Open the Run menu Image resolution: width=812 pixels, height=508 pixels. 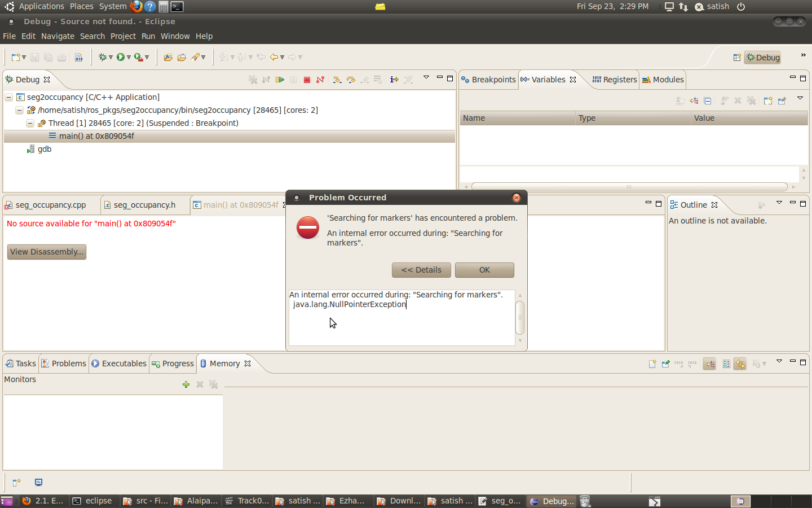point(148,36)
